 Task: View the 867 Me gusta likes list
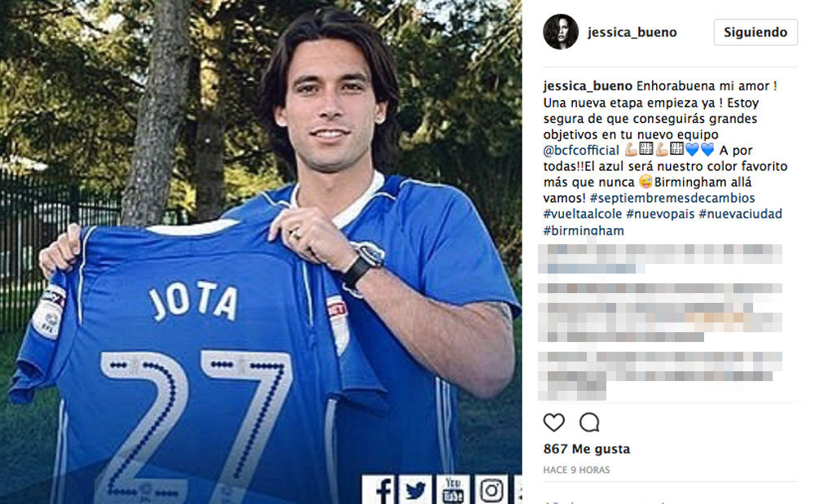(x=586, y=449)
